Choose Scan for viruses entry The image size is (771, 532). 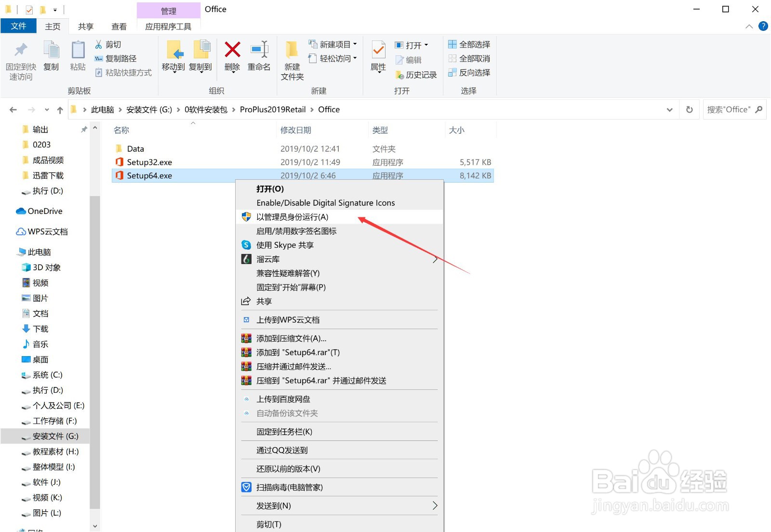point(339,487)
